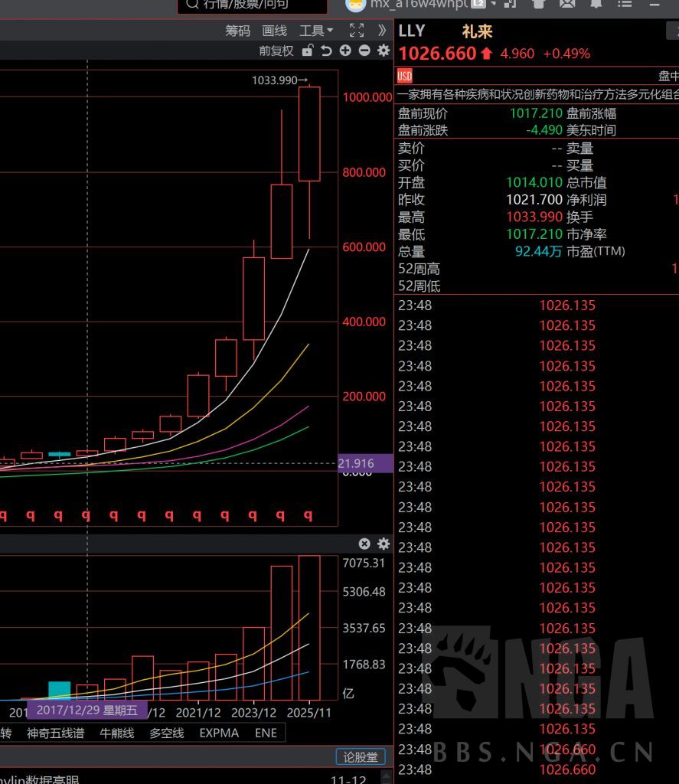Click the 52周高 label
The width and height of the screenshot is (679, 784).
coord(419,269)
